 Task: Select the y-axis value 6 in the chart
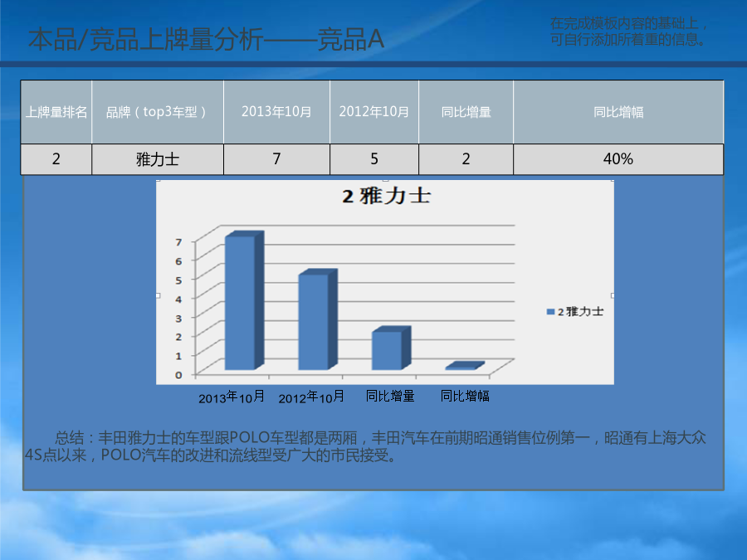click(x=178, y=261)
